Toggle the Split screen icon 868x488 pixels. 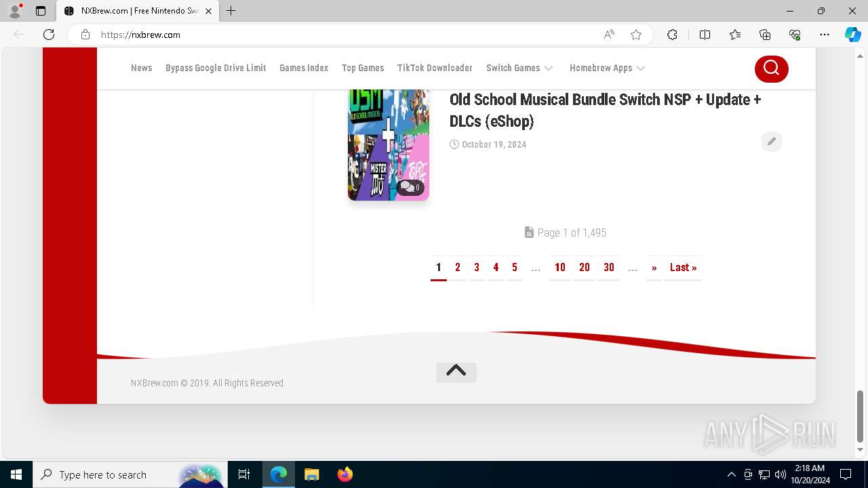[705, 35]
